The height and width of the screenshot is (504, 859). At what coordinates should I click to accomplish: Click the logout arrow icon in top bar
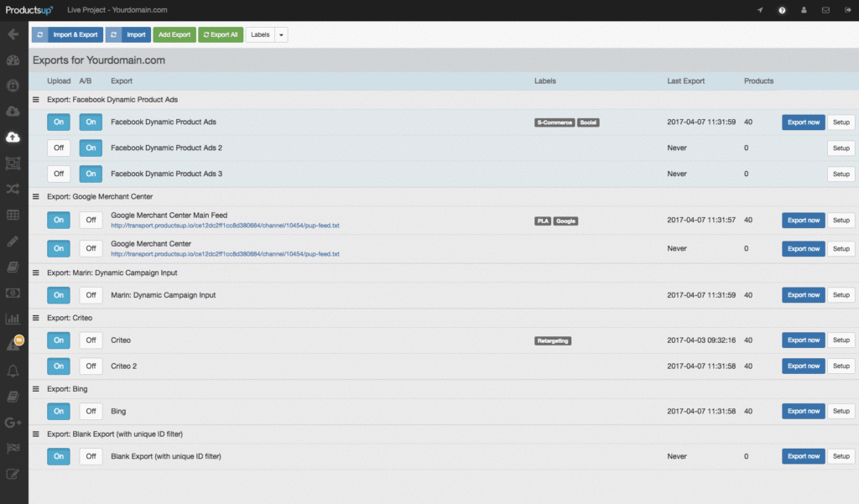847,10
